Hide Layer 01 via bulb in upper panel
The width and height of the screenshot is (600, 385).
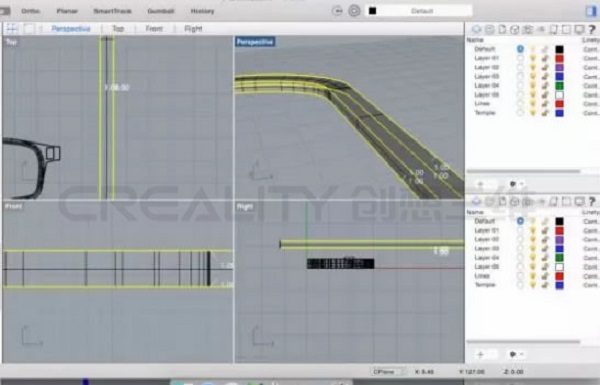(x=533, y=58)
